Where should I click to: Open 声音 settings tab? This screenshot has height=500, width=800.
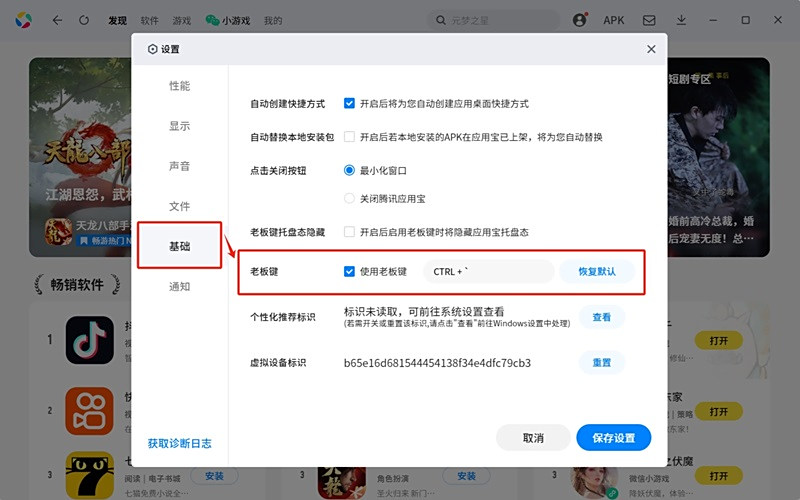click(x=179, y=166)
